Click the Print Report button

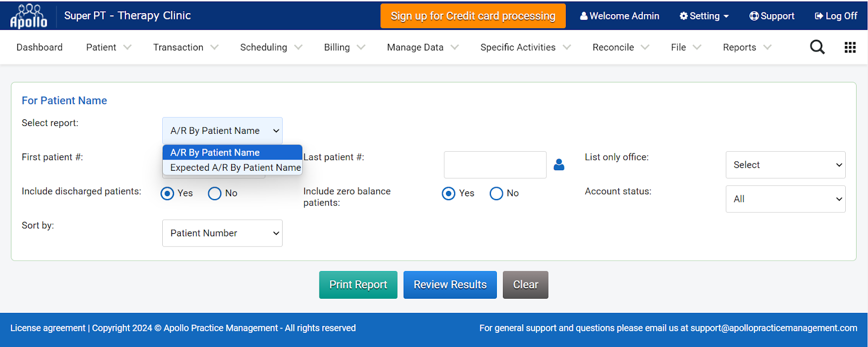click(x=358, y=285)
